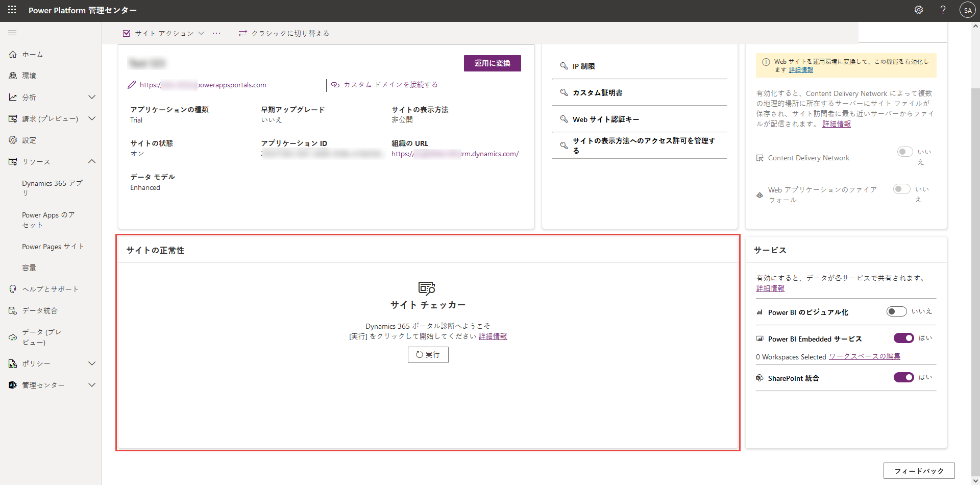
Task: Click the 環境 environments icon
Action: click(x=13, y=76)
